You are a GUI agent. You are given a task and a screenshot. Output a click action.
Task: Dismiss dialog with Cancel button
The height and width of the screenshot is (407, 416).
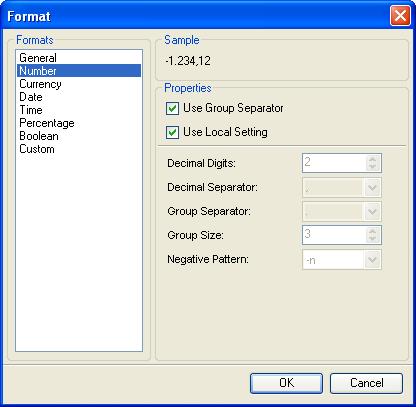366,383
